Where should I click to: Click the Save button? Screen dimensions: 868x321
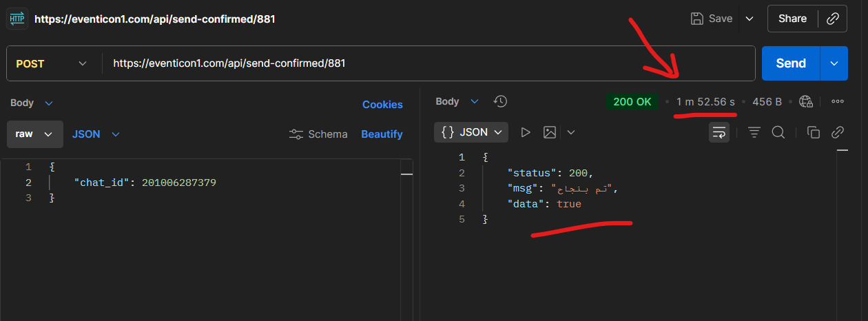(x=712, y=19)
